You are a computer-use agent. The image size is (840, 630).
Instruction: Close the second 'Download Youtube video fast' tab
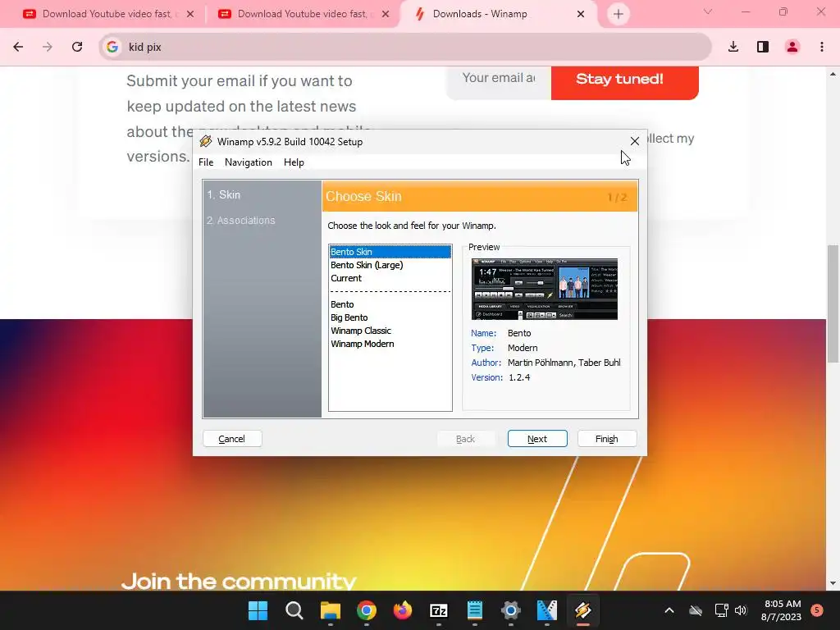[386, 15]
